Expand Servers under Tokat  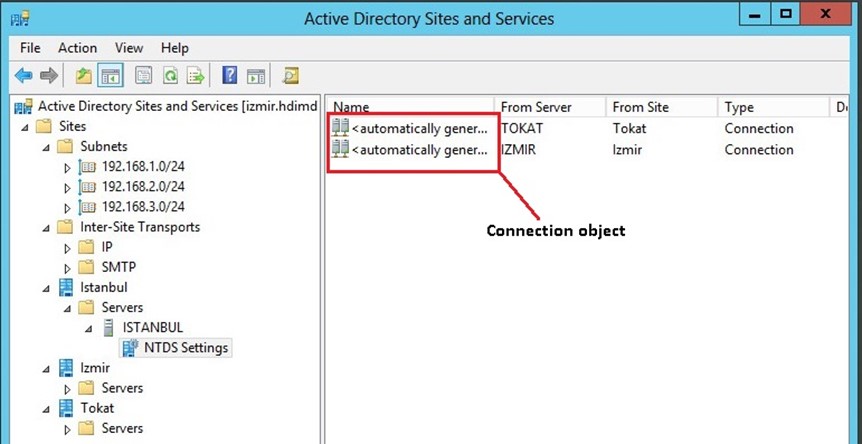click(68, 430)
